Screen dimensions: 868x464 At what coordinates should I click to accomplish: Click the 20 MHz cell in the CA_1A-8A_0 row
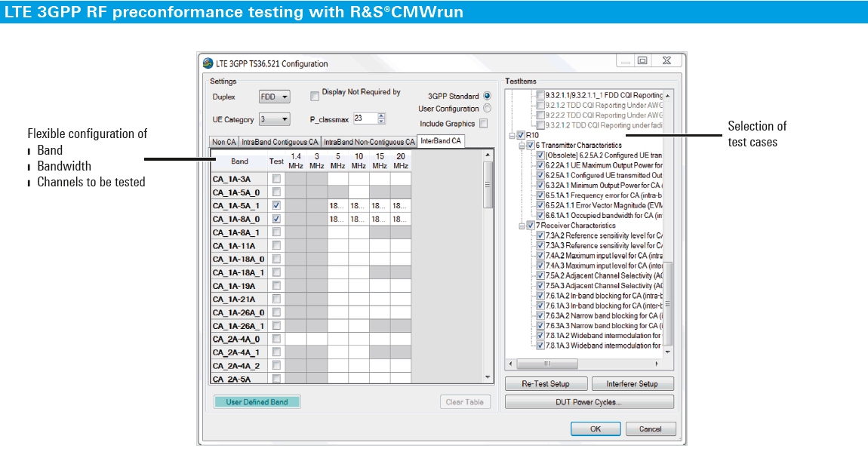(401, 219)
